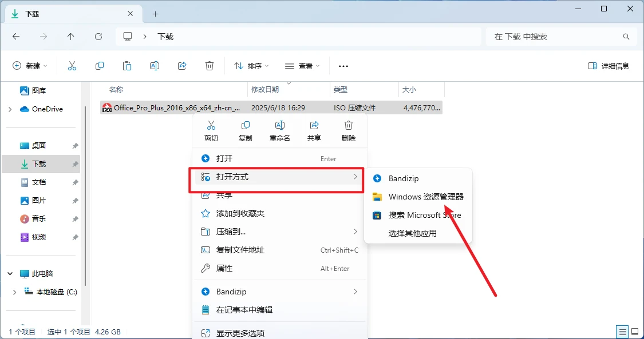Click the Share icon in the toolbar
The image size is (644, 339).
click(x=182, y=66)
